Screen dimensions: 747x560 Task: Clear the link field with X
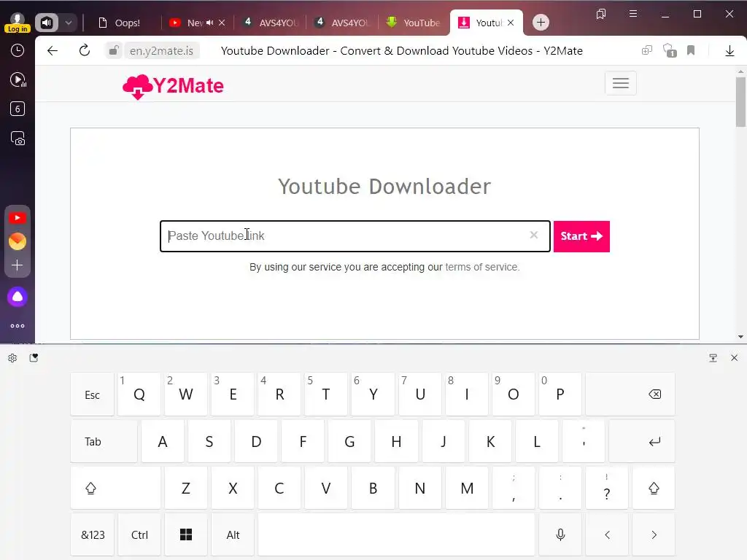point(533,235)
